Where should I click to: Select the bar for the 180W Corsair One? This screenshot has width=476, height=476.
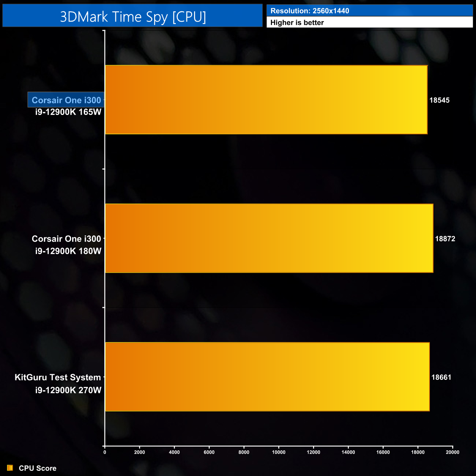coord(269,238)
